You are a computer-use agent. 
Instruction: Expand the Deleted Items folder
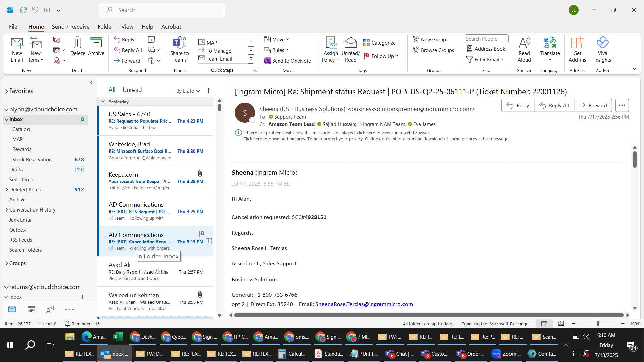point(7,190)
